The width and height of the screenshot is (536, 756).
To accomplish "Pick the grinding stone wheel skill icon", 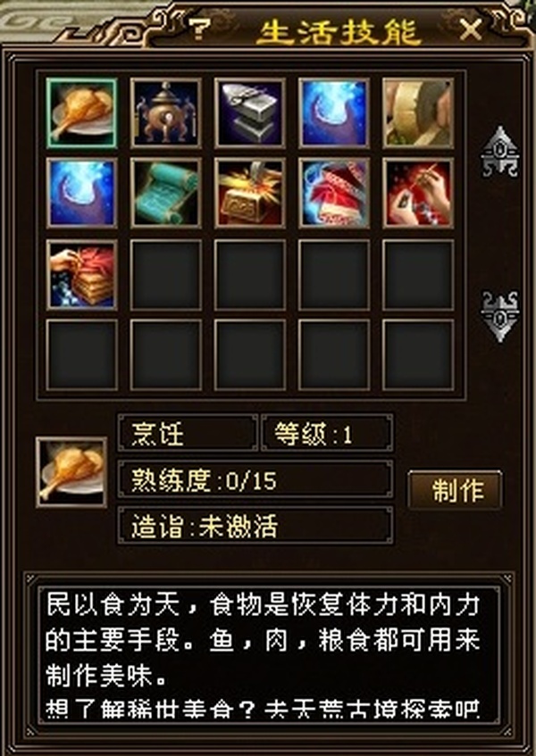I will 418,113.
